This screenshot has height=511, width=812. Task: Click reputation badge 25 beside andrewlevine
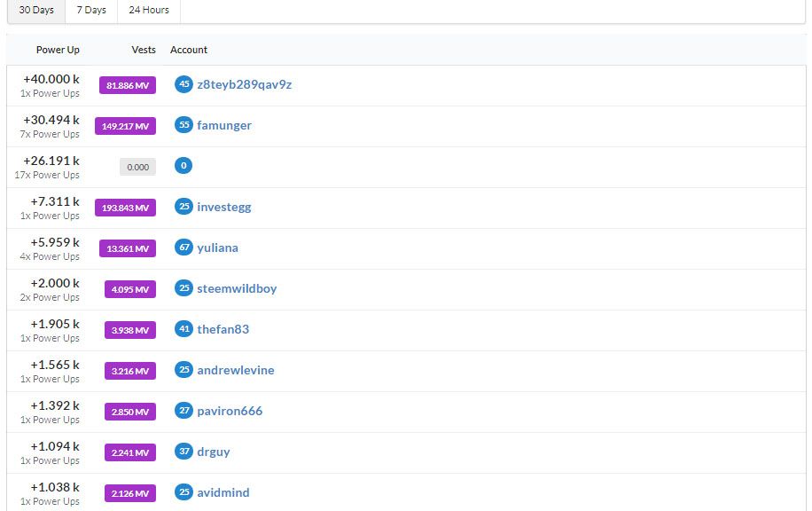[183, 370]
